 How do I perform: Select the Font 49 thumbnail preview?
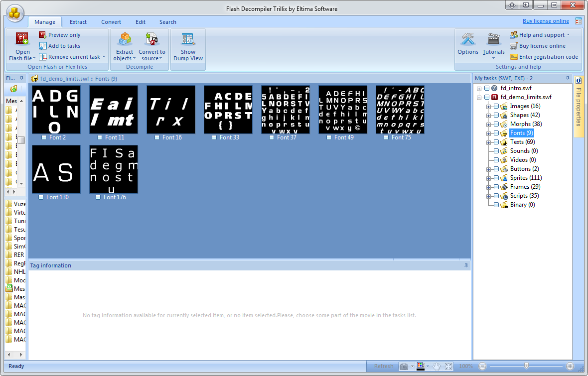pos(343,110)
